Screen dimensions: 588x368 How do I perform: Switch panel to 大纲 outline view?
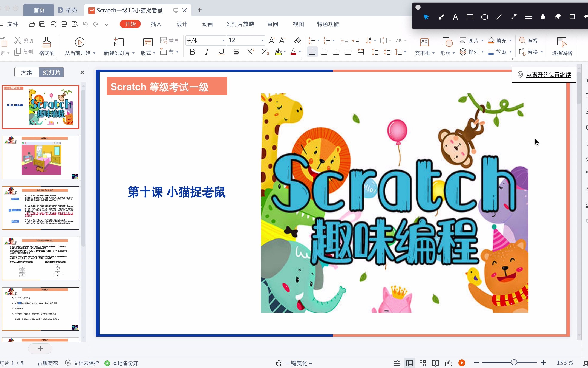pyautogui.click(x=27, y=72)
